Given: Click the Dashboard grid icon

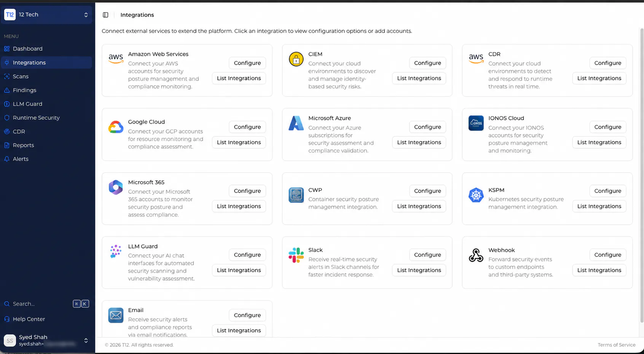Looking at the screenshot, I should tap(7, 49).
